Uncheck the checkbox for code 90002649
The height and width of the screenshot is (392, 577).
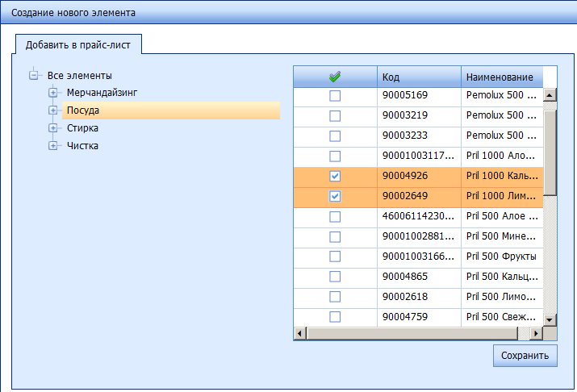tap(335, 196)
